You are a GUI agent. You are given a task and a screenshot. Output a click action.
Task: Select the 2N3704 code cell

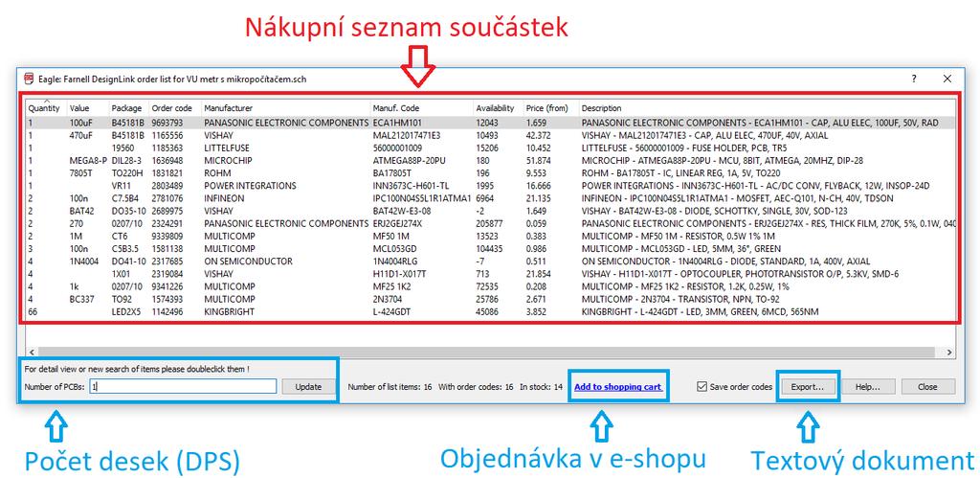(x=387, y=299)
